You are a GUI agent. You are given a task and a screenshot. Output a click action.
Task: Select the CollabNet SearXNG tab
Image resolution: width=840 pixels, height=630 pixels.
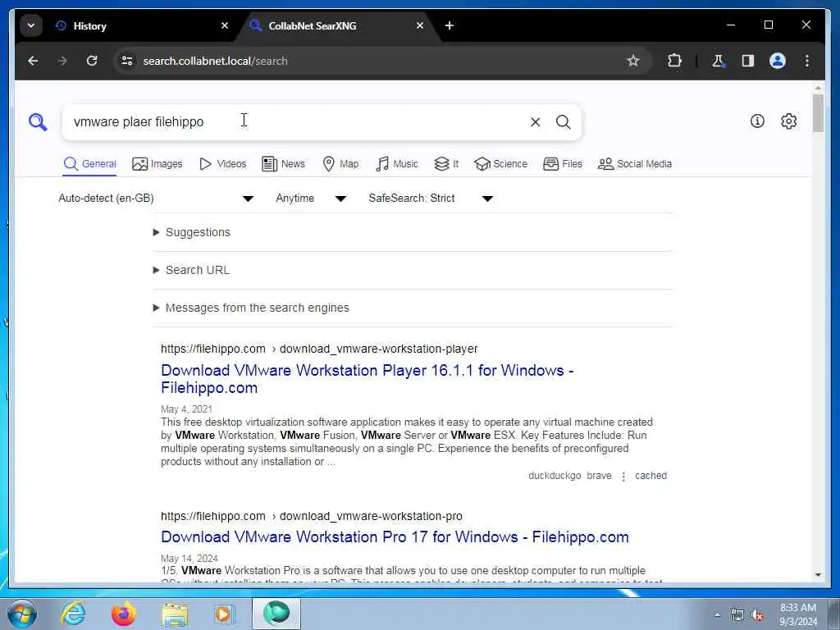point(337,25)
